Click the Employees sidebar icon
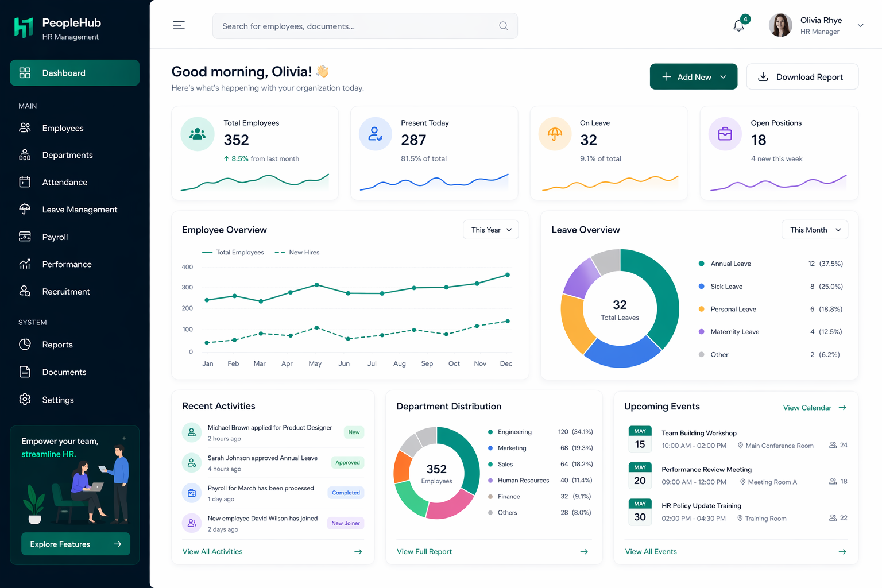882x588 pixels. pos(25,128)
